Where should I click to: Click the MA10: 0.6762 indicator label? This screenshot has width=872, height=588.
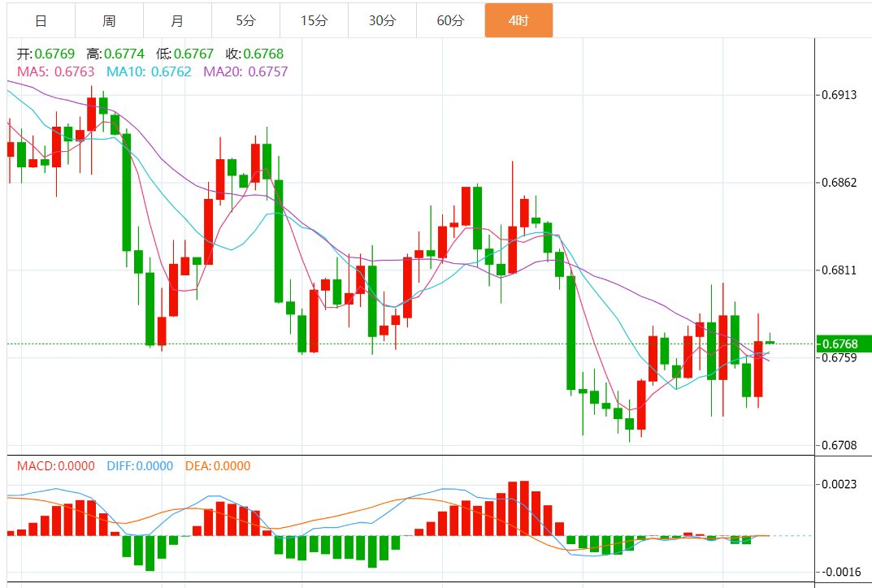(x=149, y=71)
